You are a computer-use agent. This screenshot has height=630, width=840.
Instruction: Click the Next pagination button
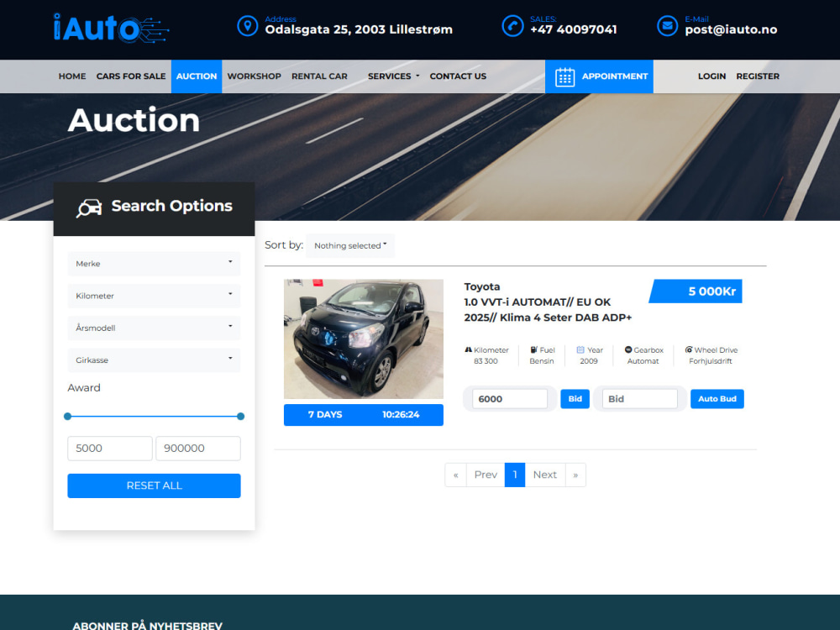point(545,475)
